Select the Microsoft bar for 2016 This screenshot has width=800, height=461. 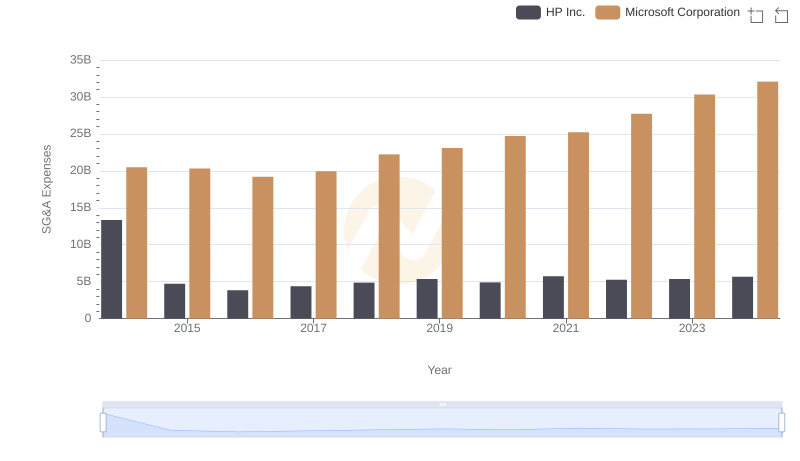tap(263, 247)
